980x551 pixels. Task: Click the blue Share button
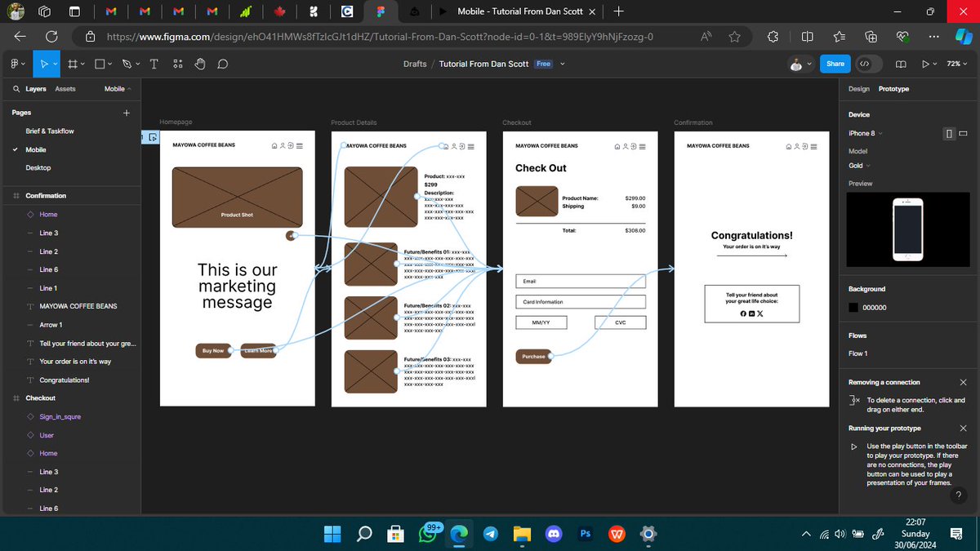(x=835, y=64)
